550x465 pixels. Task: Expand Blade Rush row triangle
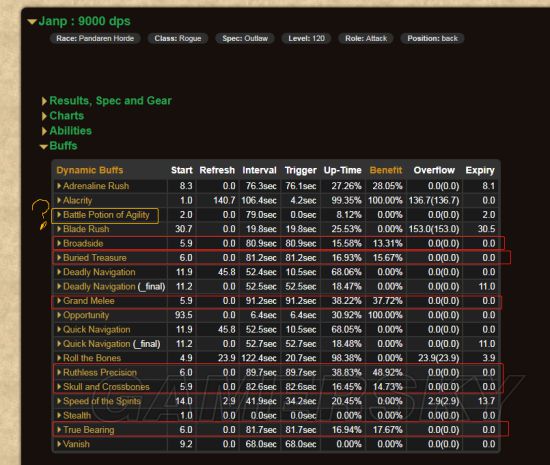59,229
